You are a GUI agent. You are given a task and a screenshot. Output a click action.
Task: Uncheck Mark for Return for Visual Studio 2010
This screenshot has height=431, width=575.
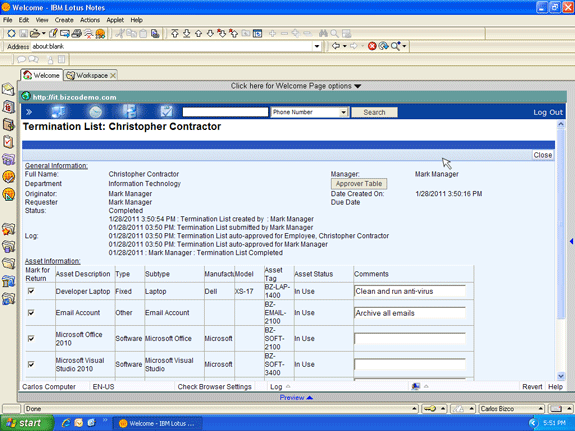tap(31, 364)
